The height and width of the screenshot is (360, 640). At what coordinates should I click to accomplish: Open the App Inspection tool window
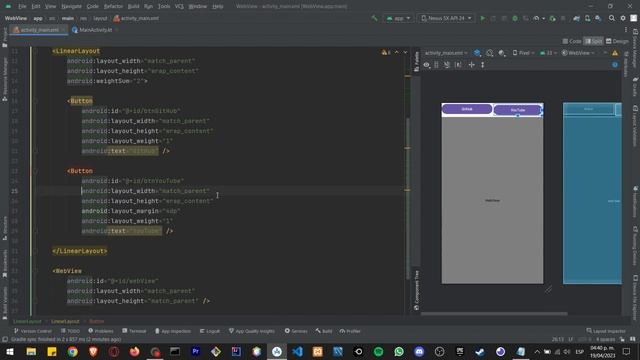[173, 331]
